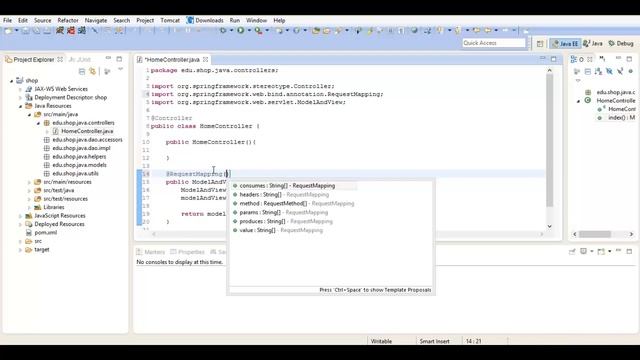Close the HomeController.java editor tab
The image size is (640, 360).
(x=205, y=60)
